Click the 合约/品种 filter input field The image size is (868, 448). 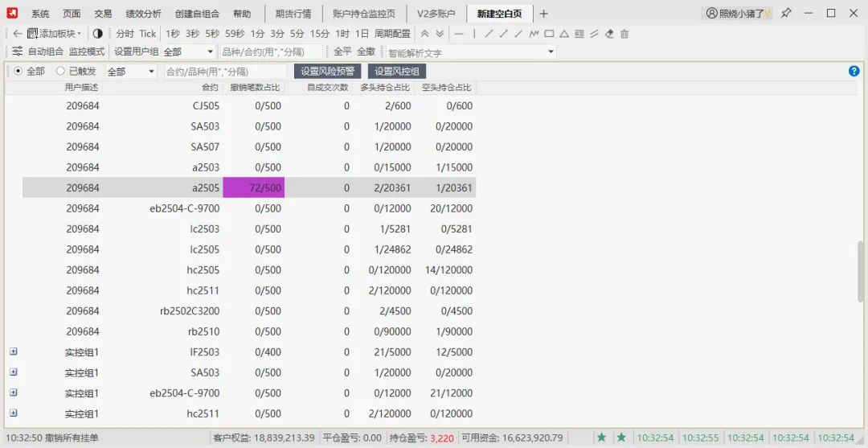pos(226,72)
